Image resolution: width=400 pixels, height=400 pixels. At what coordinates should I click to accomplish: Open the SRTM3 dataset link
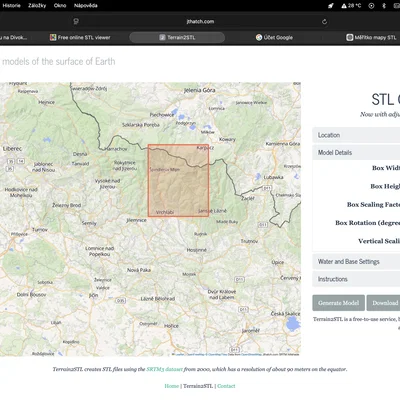click(165, 369)
